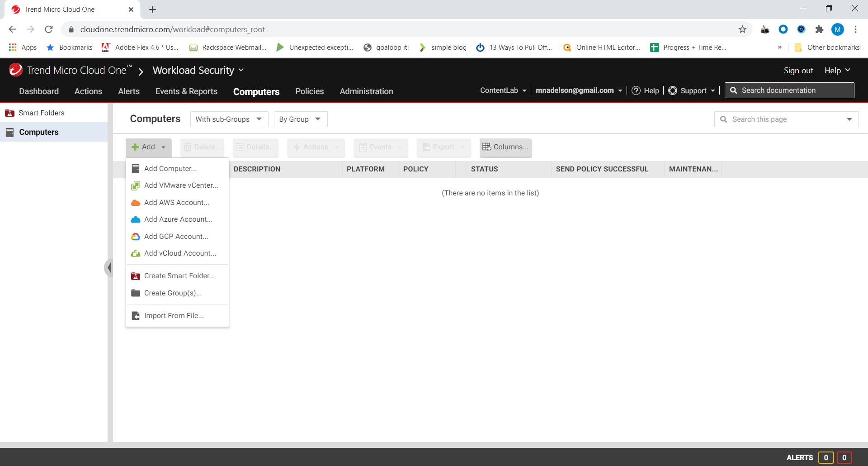Open the Other bookmarks folder

click(827, 48)
